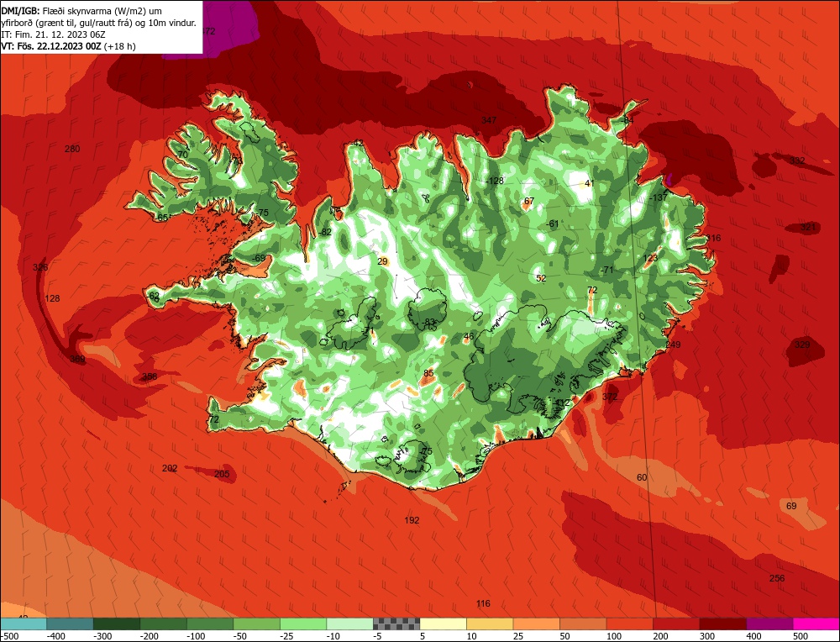
Task: Click the darkest green legend swatch between -300 and -200
Action: (x=117, y=624)
